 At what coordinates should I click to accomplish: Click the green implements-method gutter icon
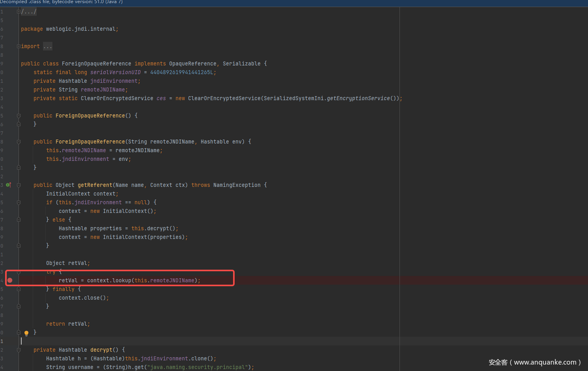coord(8,185)
